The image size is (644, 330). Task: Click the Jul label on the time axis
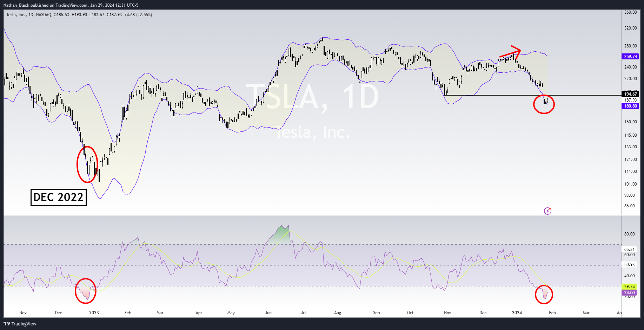pos(304,313)
